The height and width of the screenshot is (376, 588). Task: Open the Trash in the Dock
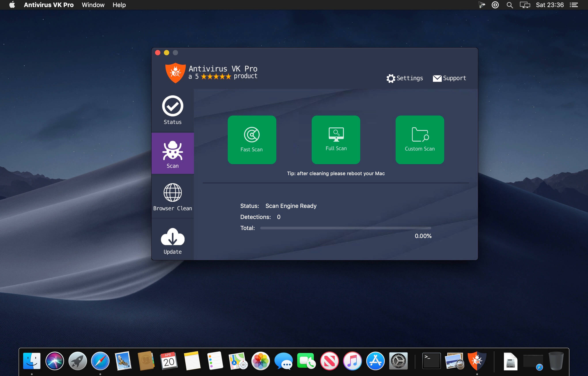click(556, 361)
